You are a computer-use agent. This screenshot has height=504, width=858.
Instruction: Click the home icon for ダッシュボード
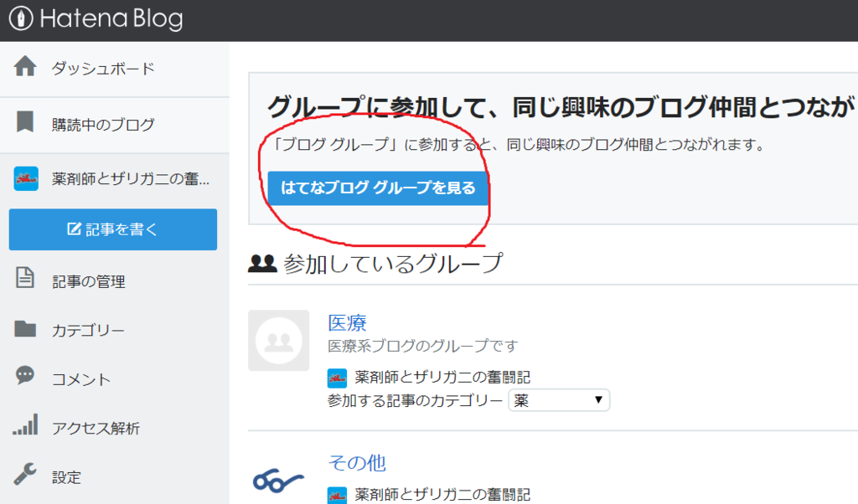(25, 66)
